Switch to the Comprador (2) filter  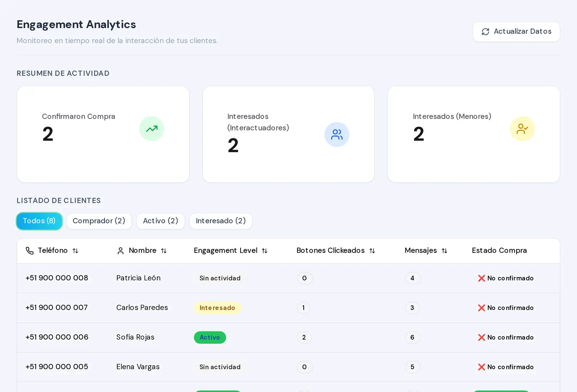[99, 221]
